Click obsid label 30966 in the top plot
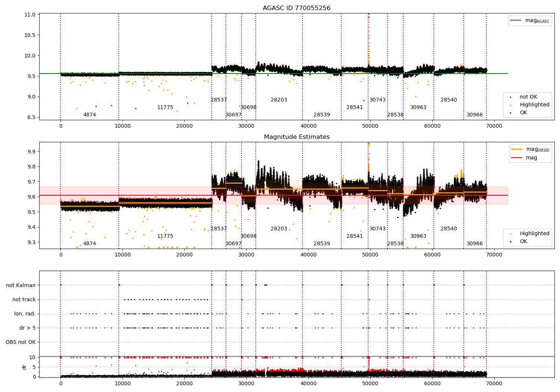Image resolution: width=560 pixels, height=392 pixels. point(475,115)
